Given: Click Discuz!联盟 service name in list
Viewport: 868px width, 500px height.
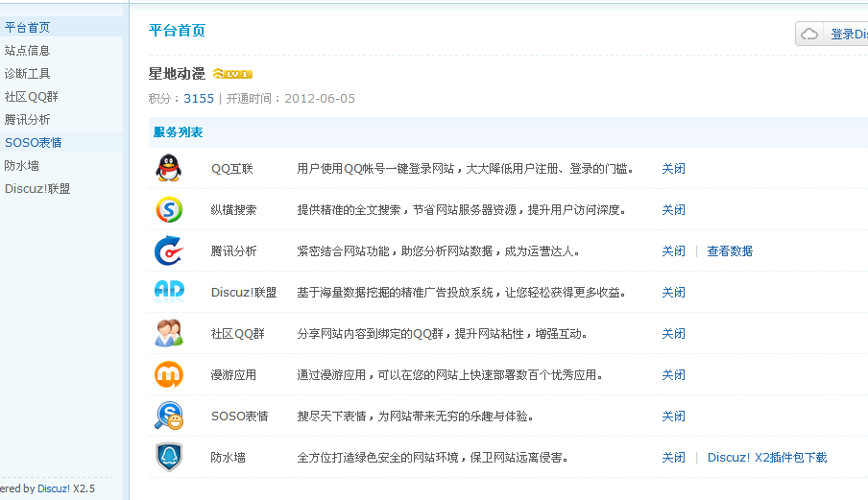Looking at the screenshot, I should 244,293.
